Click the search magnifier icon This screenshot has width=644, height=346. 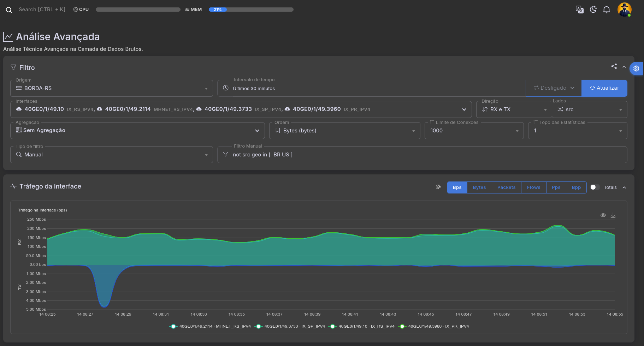(x=9, y=10)
